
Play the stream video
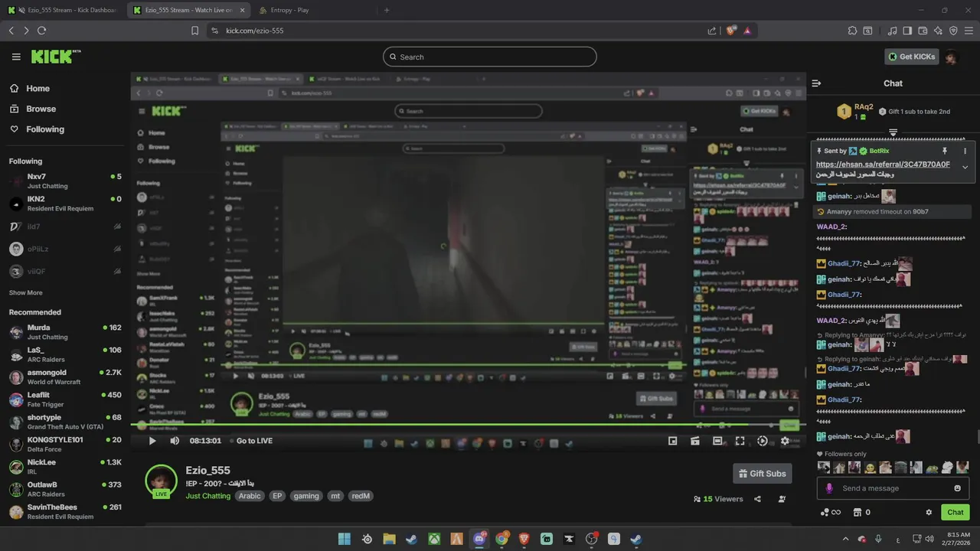click(152, 441)
